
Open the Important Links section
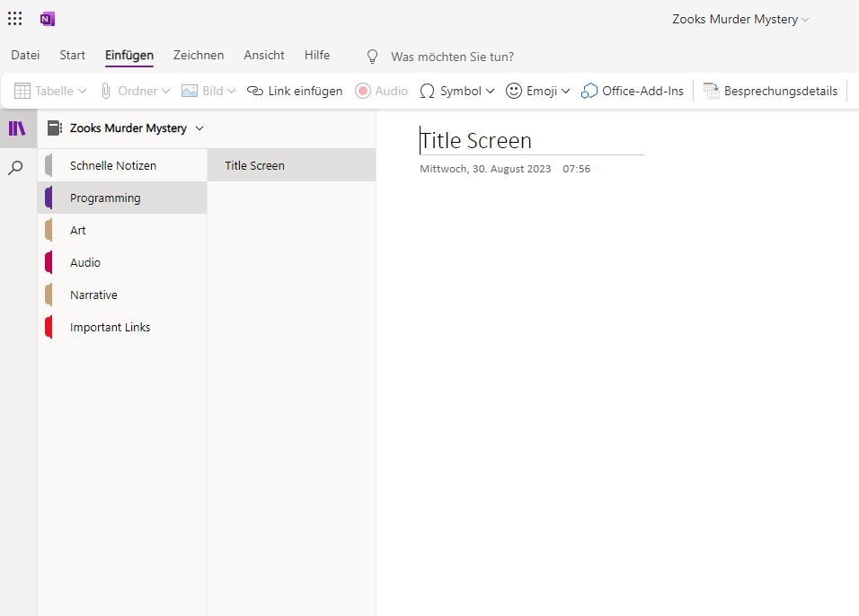pyautogui.click(x=123, y=327)
